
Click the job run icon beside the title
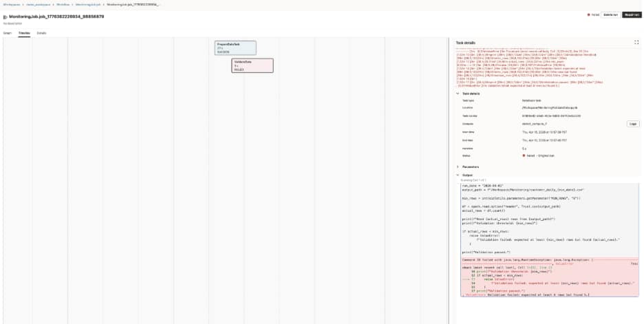[x=6, y=17]
